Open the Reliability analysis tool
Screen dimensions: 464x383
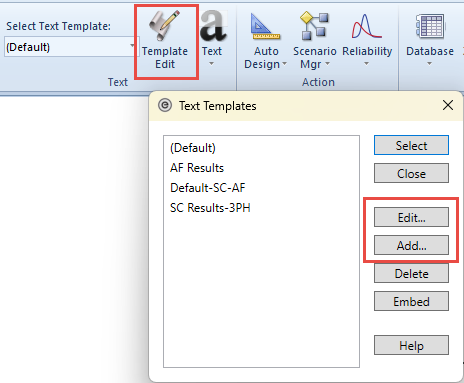(x=367, y=40)
